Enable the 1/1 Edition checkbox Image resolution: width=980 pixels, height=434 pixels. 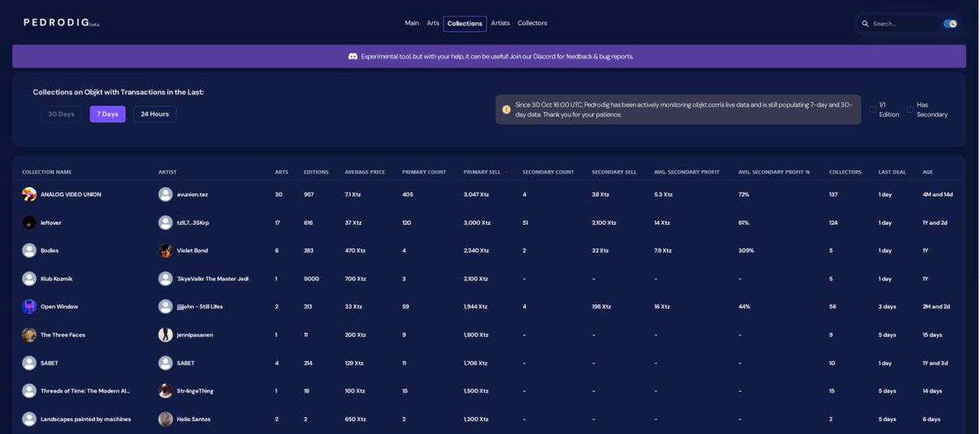pyautogui.click(x=873, y=110)
